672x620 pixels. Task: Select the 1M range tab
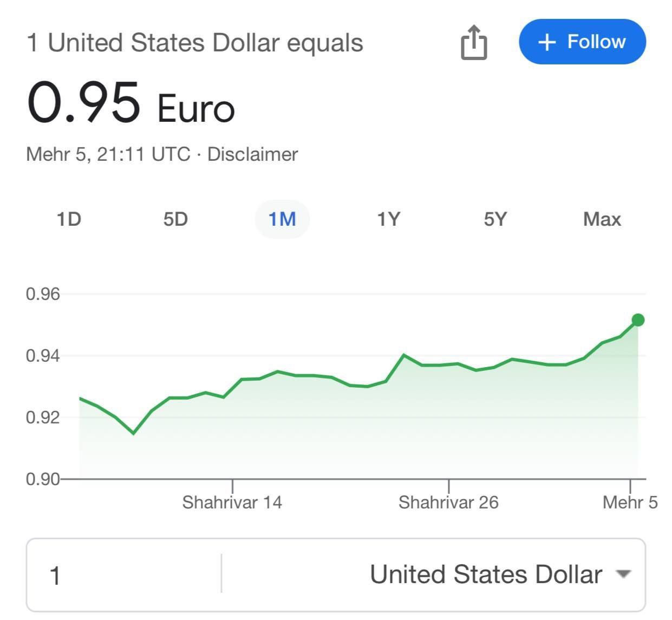point(282,219)
